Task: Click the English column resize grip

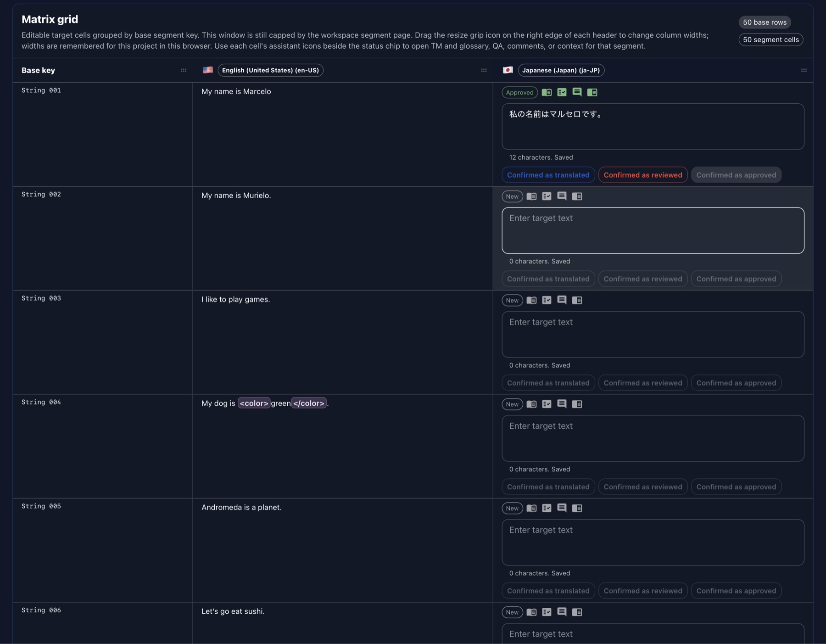Action: point(484,70)
